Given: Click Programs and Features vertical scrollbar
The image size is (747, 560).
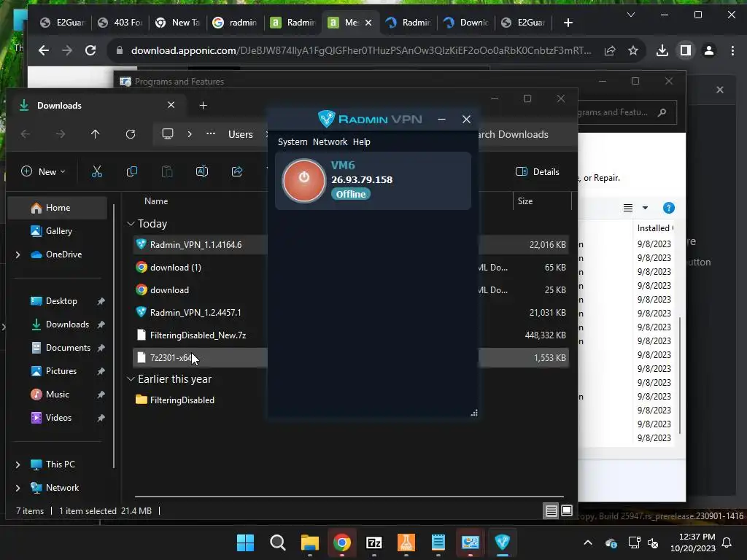Looking at the screenshot, I should pyautogui.click(x=679, y=376).
